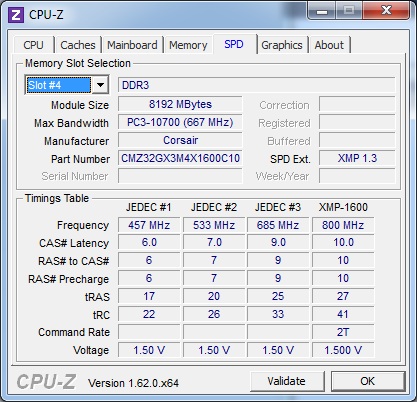This screenshot has width=417, height=402.
Task: Open the Graphics tab
Action: pyautogui.click(x=282, y=45)
